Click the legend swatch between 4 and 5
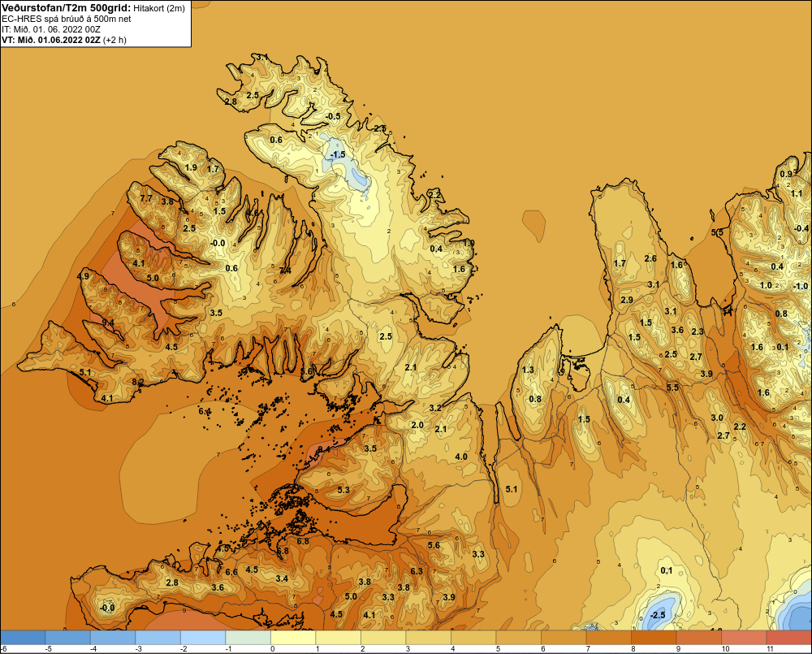 [473, 637]
